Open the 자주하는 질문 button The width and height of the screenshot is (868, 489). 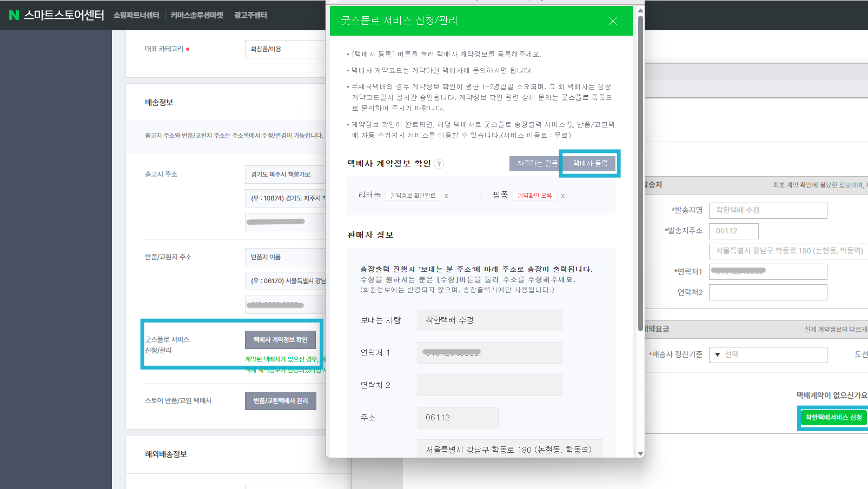click(536, 163)
